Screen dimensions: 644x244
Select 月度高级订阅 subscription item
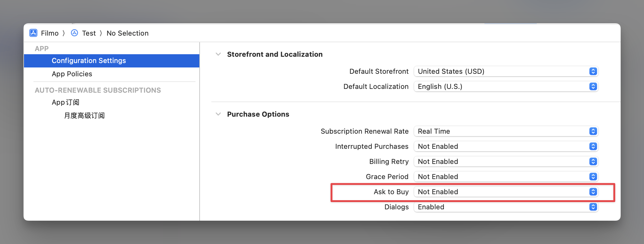tap(84, 116)
